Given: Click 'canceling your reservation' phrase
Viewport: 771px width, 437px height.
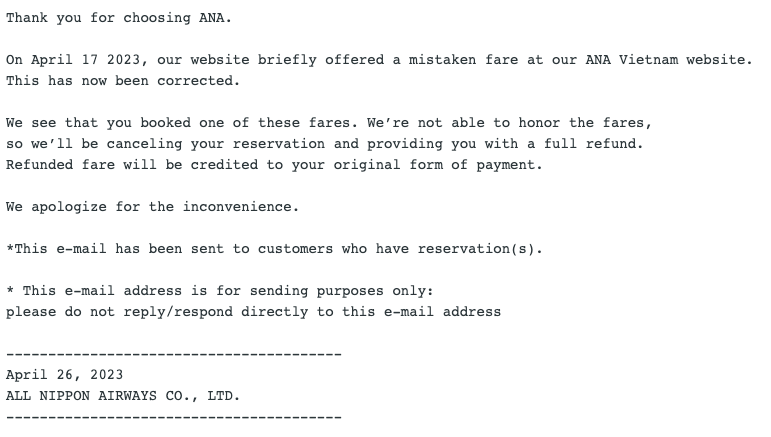Looking at the screenshot, I should (215, 144).
